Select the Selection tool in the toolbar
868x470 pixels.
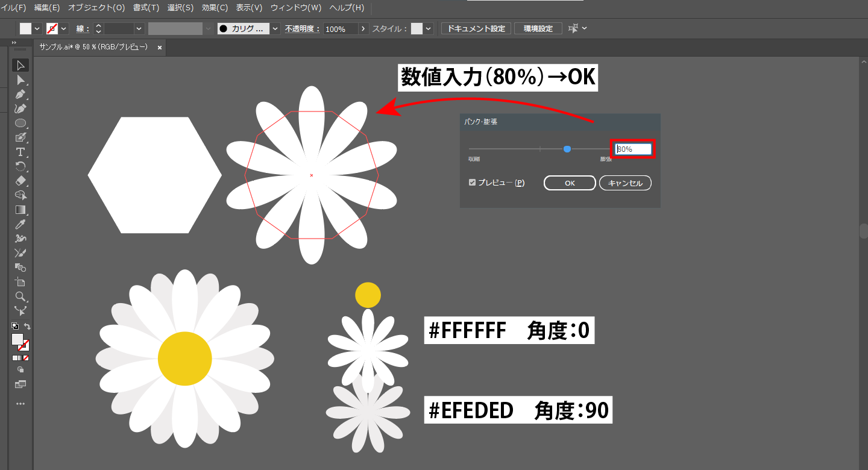pyautogui.click(x=20, y=64)
